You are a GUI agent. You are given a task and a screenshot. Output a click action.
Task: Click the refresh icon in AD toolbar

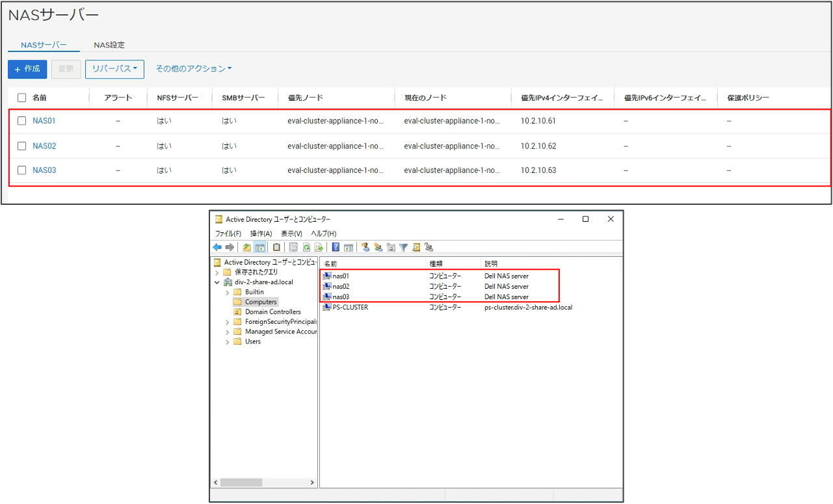coord(306,247)
